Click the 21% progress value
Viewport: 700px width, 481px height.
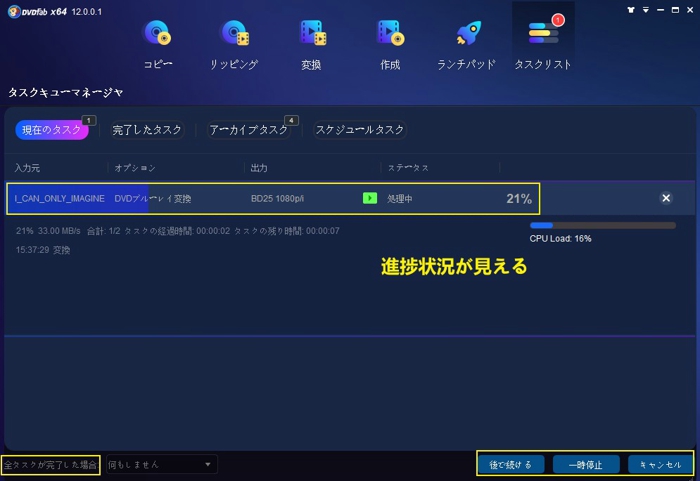coord(519,199)
